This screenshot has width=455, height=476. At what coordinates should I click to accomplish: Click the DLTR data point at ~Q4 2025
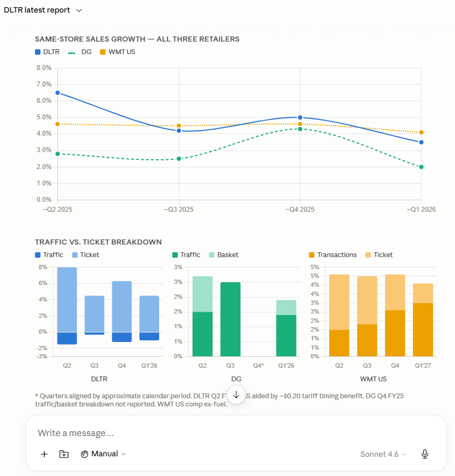click(300, 118)
